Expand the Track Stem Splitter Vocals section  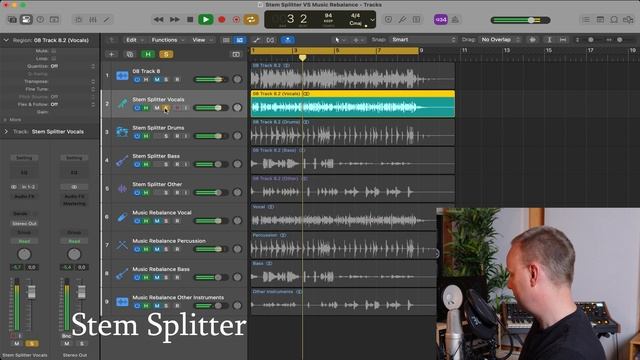pos(6,131)
